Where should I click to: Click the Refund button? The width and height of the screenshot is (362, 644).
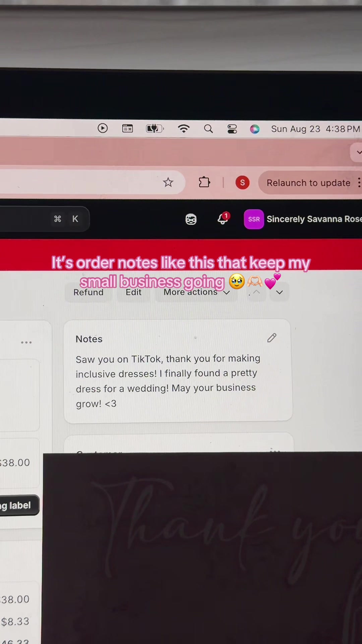tap(88, 292)
